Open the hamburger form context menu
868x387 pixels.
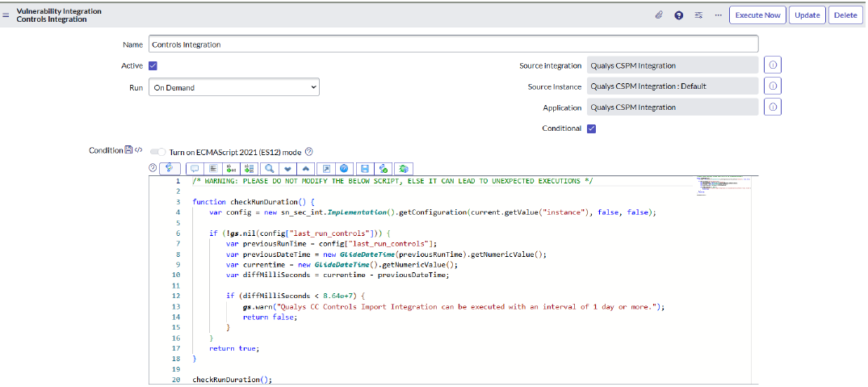[x=6, y=15]
